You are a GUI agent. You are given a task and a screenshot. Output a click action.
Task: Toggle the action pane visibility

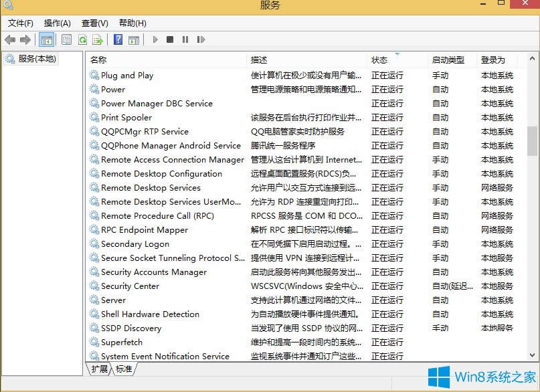click(134, 39)
